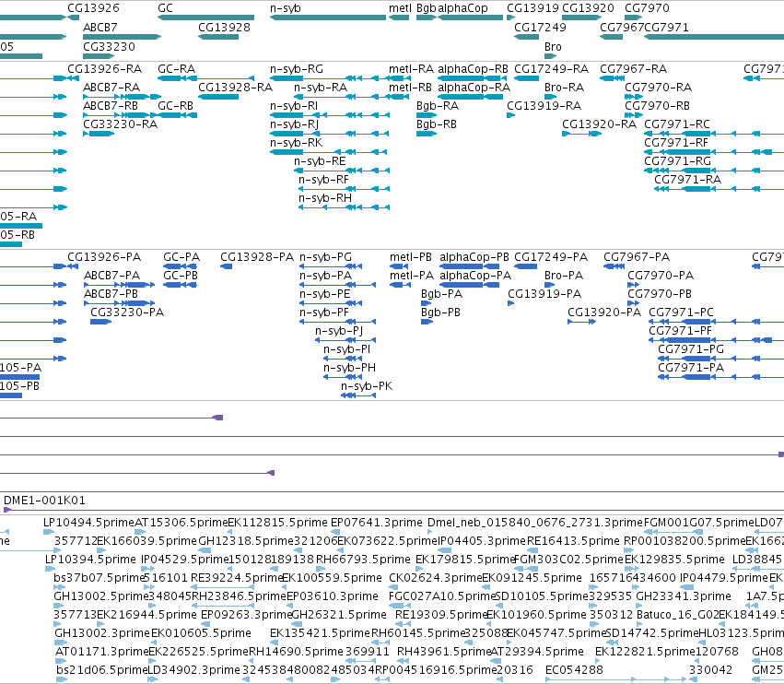Image resolution: width=784 pixels, height=684 pixels.
Task: Select protein CG33230-PA
Action: click(x=127, y=313)
